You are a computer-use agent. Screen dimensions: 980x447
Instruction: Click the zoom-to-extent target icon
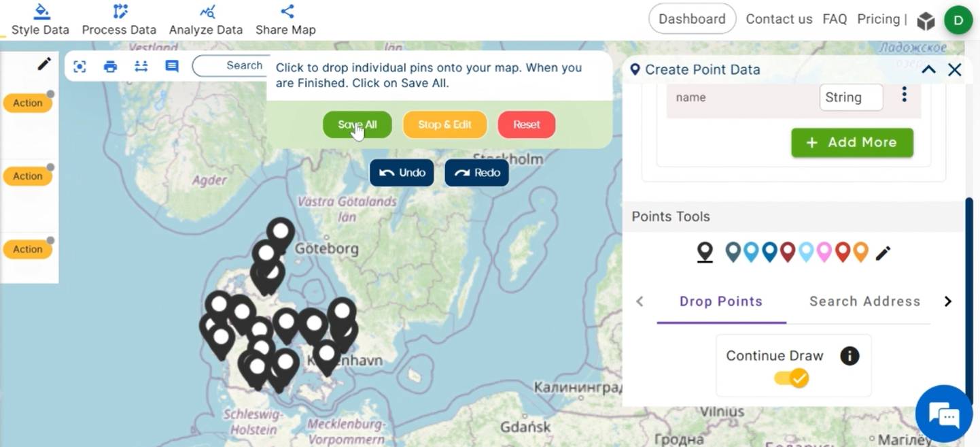point(80,66)
